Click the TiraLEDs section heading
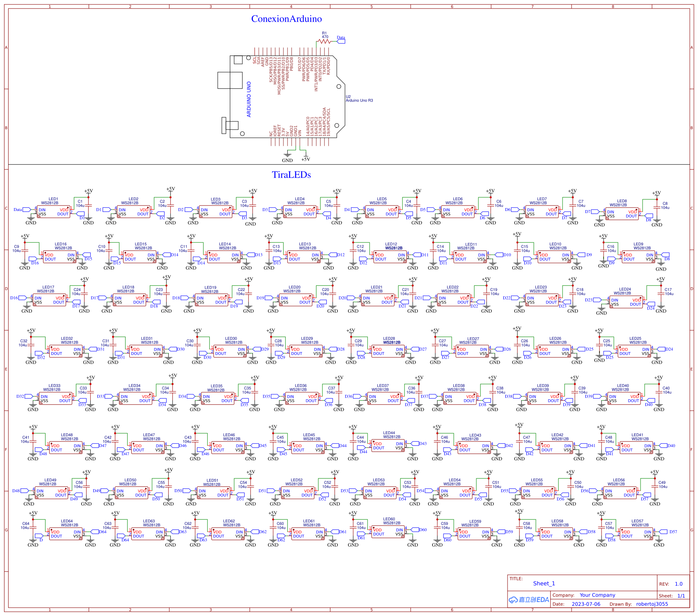The image size is (698, 616). pyautogui.click(x=292, y=174)
